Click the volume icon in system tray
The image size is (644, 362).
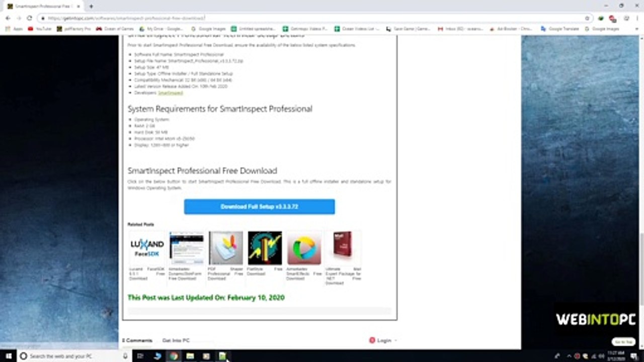point(602,356)
